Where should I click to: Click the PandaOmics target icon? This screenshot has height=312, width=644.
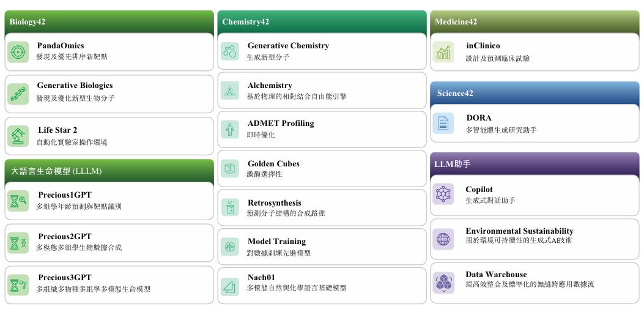[x=18, y=52]
